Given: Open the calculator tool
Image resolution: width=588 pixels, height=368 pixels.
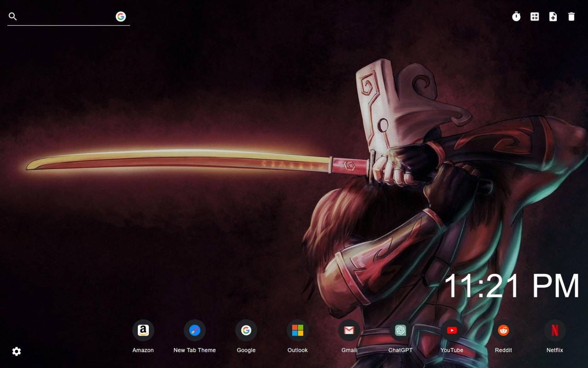Looking at the screenshot, I should coord(535,17).
